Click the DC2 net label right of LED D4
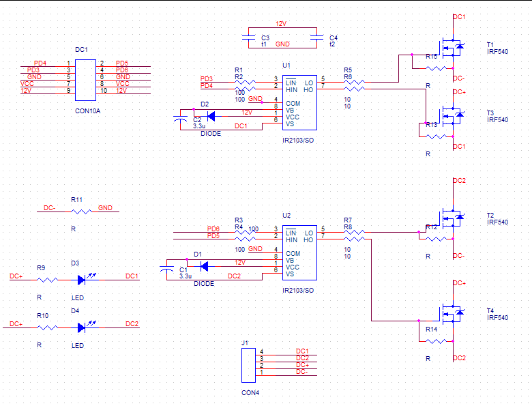 click(132, 324)
